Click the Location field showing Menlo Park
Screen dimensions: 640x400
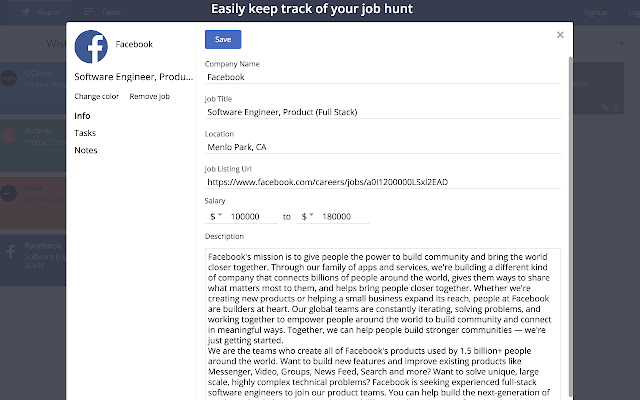pyautogui.click(x=382, y=147)
